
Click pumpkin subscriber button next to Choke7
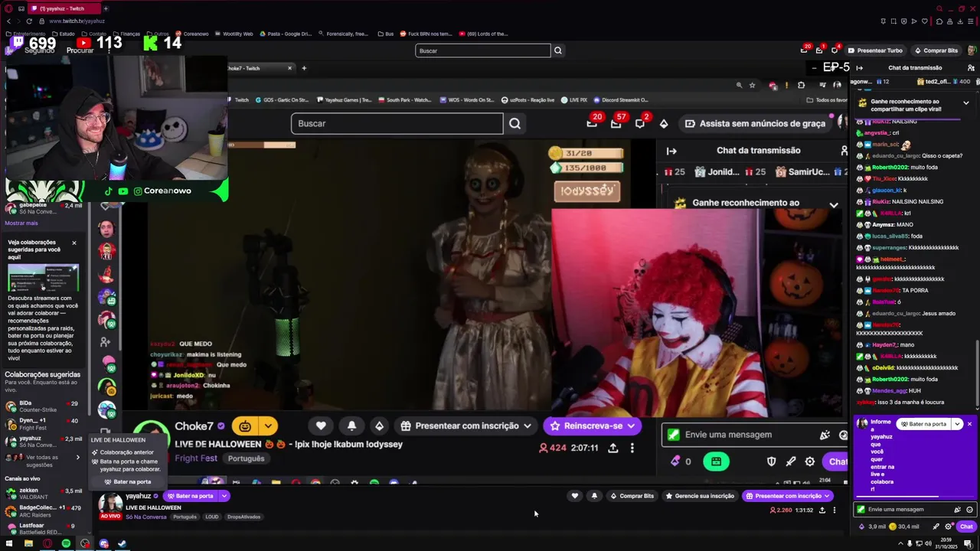[245, 426]
